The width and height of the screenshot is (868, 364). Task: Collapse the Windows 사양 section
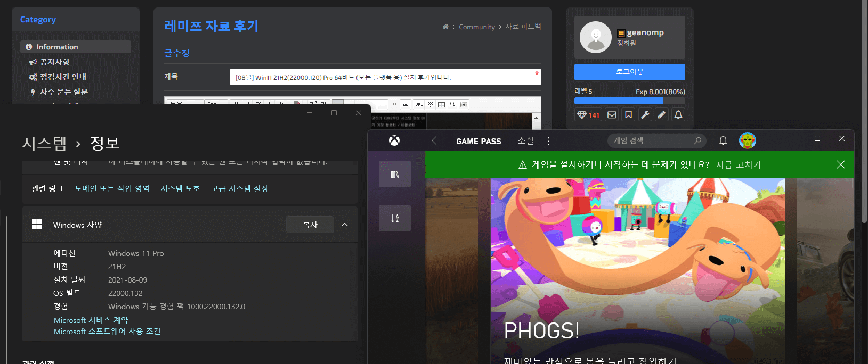tap(345, 225)
